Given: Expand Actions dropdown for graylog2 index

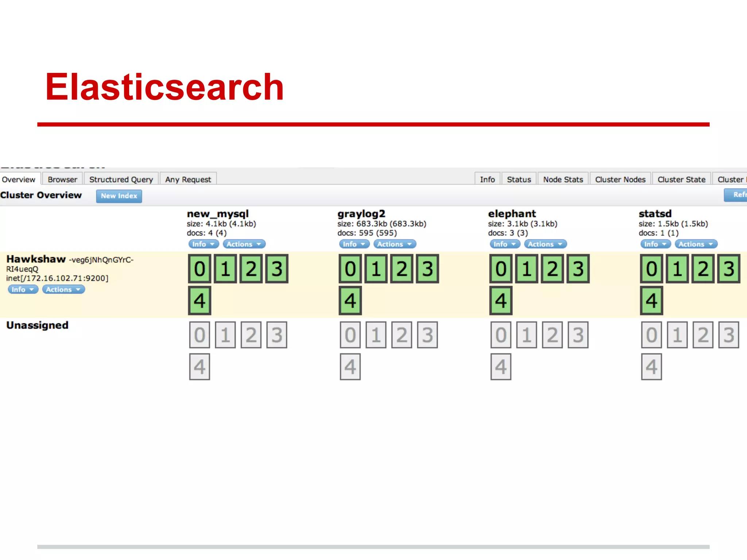Looking at the screenshot, I should click(x=395, y=244).
